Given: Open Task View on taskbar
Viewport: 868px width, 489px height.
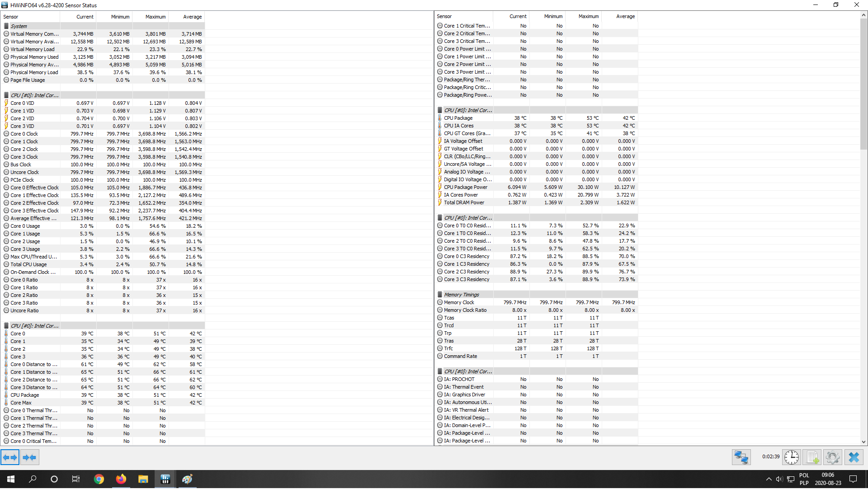Looking at the screenshot, I should 76,480.
